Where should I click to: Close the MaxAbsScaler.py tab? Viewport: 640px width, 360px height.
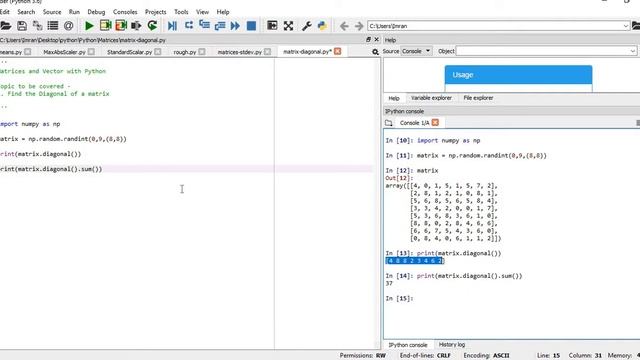click(x=91, y=52)
